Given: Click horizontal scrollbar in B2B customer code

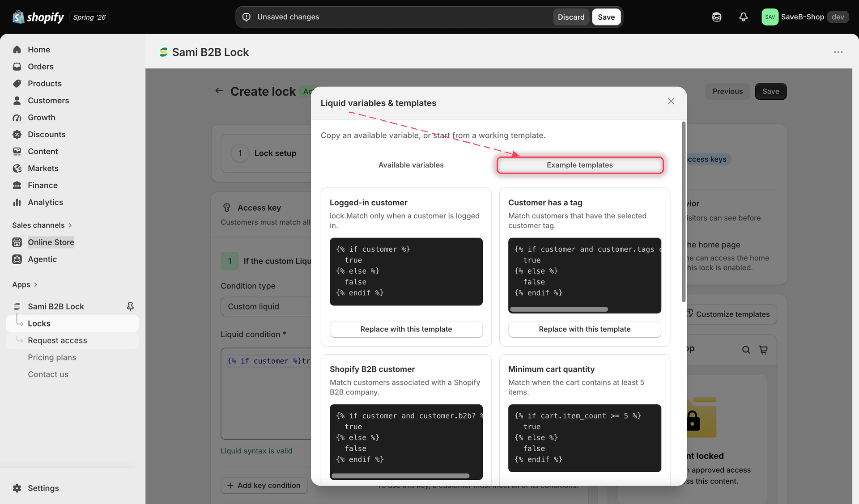Looking at the screenshot, I should [x=400, y=476].
